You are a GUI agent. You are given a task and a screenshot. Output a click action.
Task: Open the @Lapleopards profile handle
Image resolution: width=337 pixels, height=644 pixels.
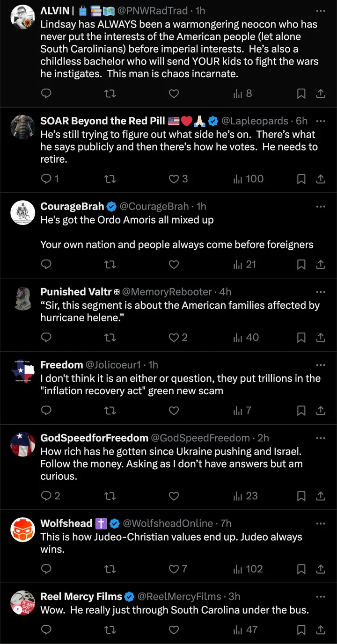[255, 121]
